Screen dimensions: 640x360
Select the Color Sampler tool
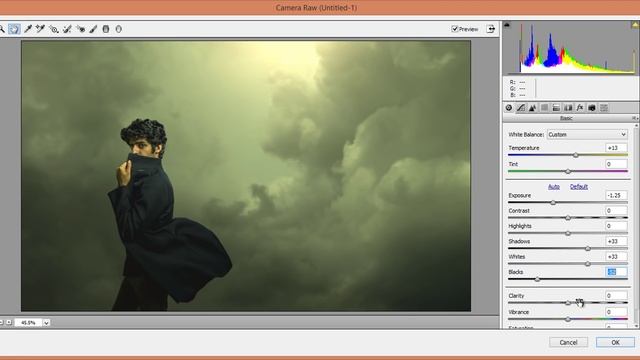(x=40, y=29)
